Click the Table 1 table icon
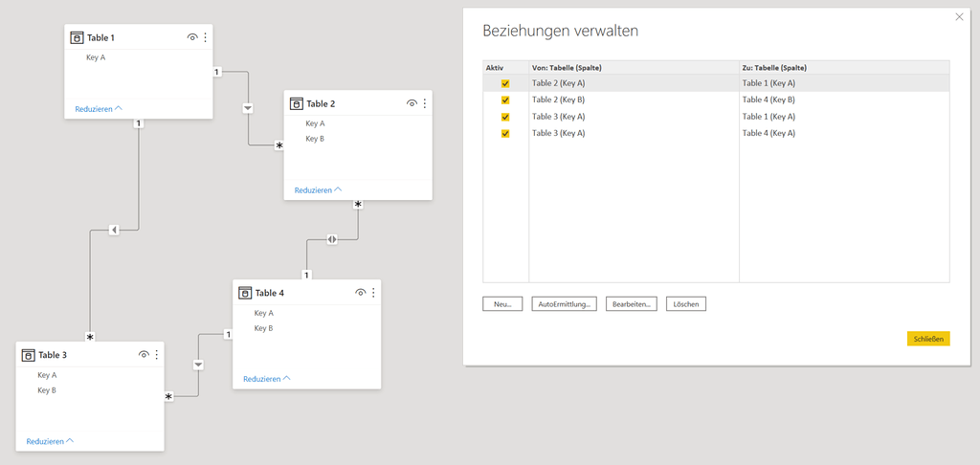Viewport: 980px width, 465px height. (x=78, y=37)
